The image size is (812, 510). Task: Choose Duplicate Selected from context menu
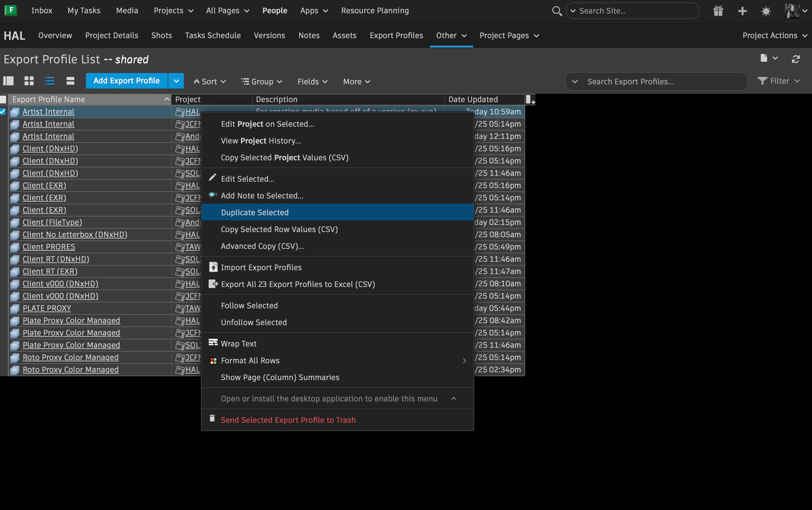[x=255, y=212]
